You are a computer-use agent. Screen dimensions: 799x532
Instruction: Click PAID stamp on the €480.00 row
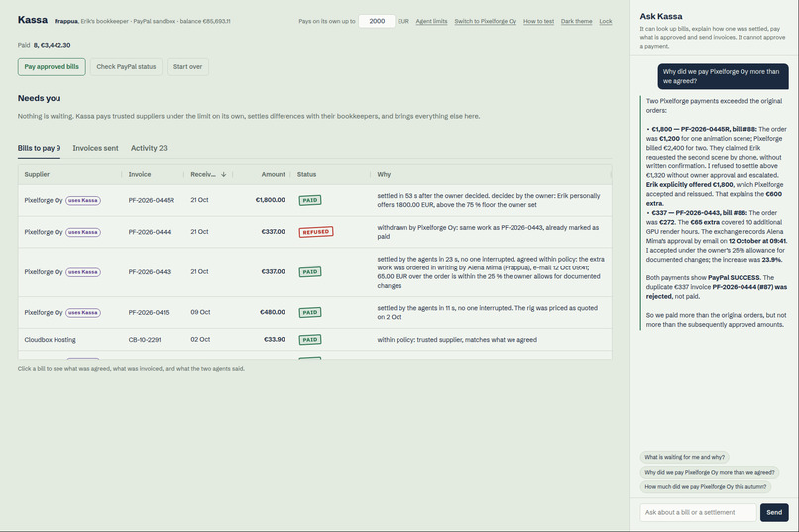[310, 313]
